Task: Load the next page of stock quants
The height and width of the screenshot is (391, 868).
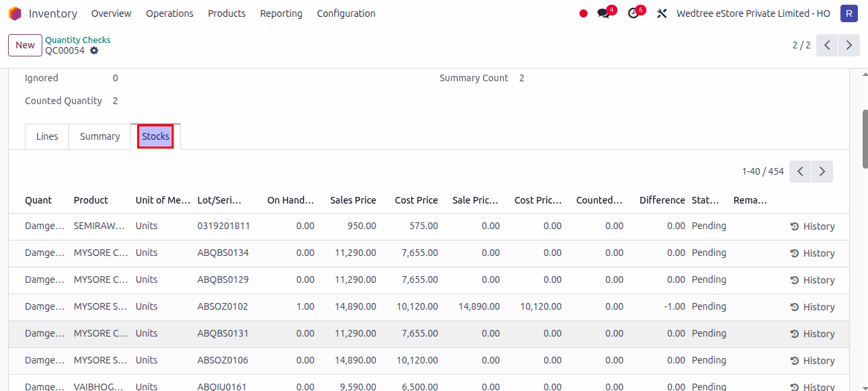Action: pos(822,171)
